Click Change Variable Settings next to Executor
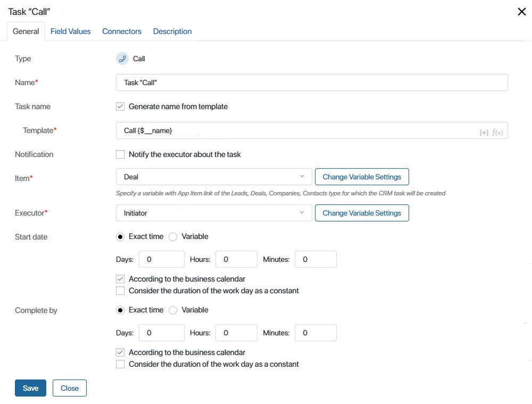Screen dimensions: 532x404 [362, 213]
